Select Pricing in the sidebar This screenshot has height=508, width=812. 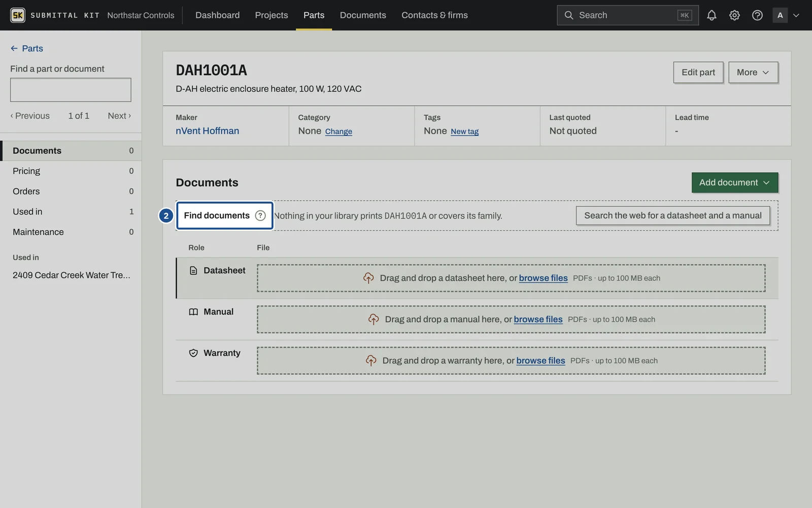71,171
